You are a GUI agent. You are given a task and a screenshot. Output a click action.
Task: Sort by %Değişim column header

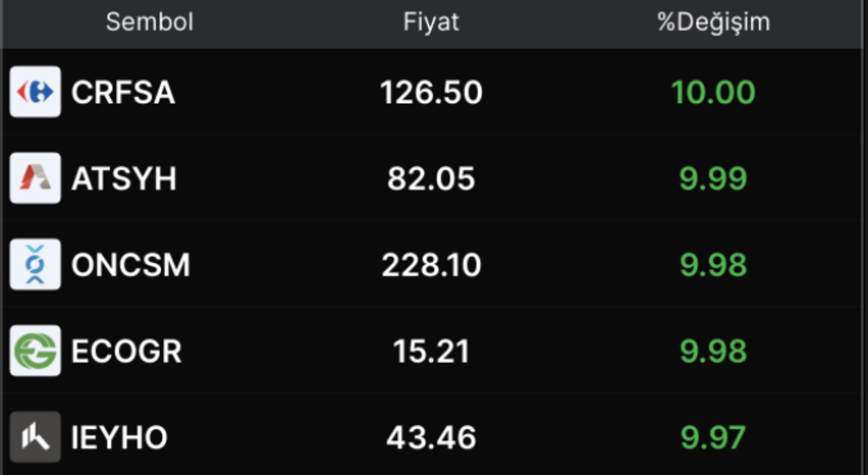pos(713,22)
